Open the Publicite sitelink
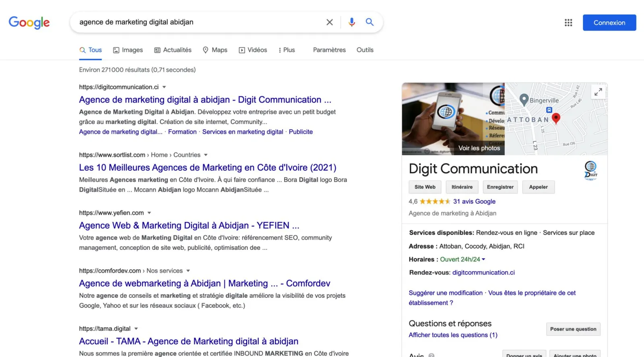Screen dimensions: 644x357 coord(301,132)
